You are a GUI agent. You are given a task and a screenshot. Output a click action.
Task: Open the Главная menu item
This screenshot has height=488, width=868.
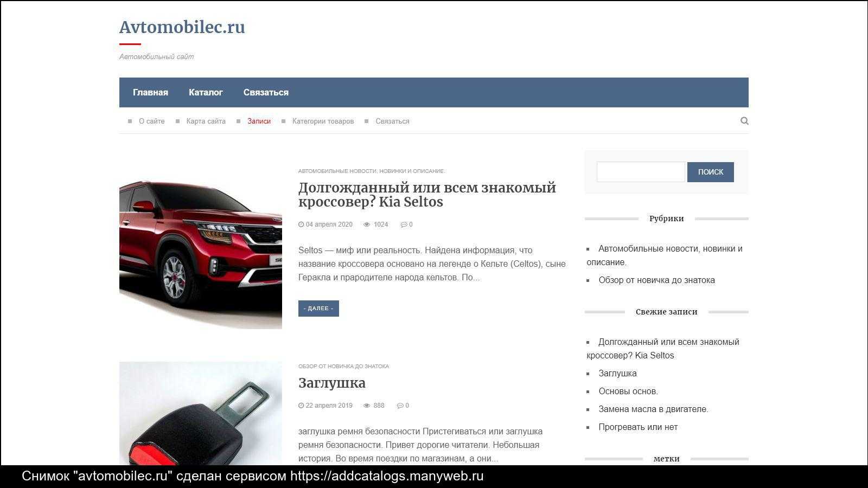150,92
